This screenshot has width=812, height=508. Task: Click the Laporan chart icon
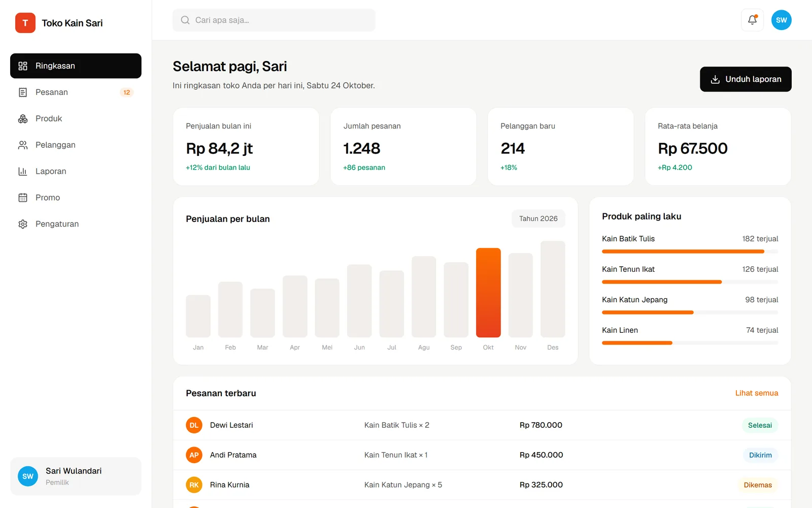pyautogui.click(x=23, y=172)
